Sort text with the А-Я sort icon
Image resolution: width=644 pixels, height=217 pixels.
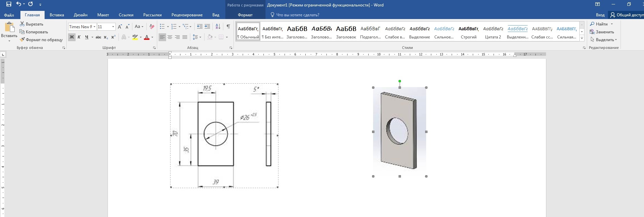(x=218, y=27)
